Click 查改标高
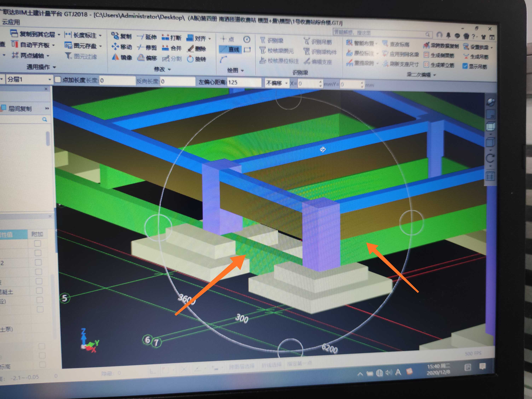Image resolution: width=532 pixels, height=399 pixels. click(x=396, y=45)
